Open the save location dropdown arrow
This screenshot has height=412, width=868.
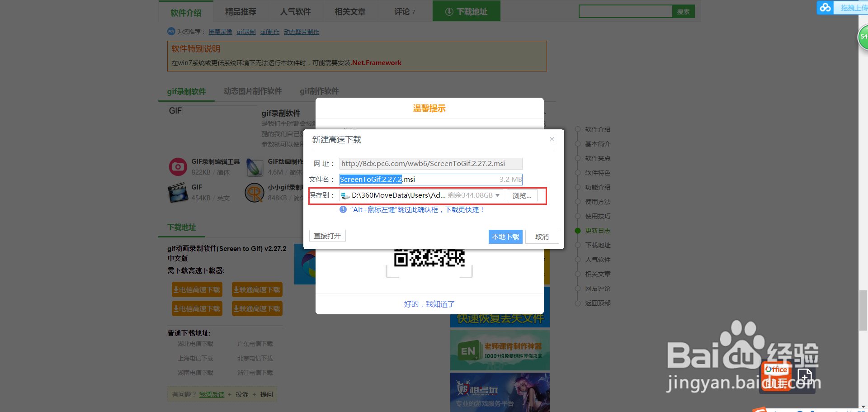tap(498, 195)
